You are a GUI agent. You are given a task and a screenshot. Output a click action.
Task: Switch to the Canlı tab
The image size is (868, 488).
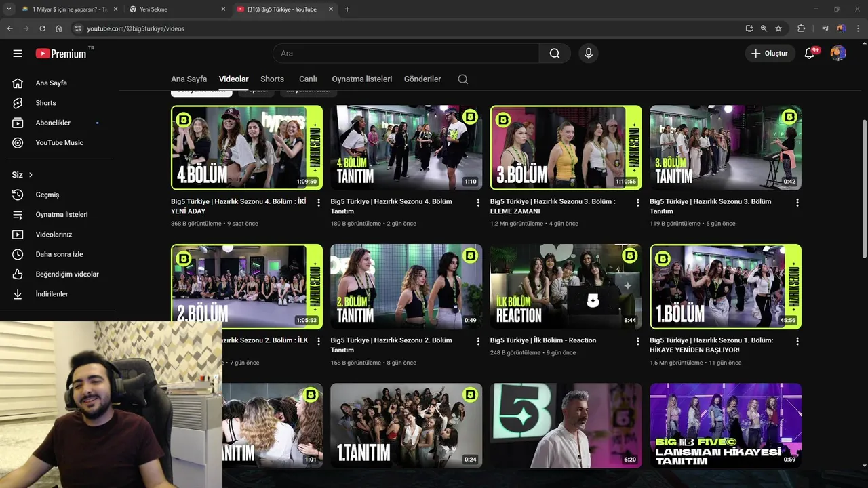308,79
